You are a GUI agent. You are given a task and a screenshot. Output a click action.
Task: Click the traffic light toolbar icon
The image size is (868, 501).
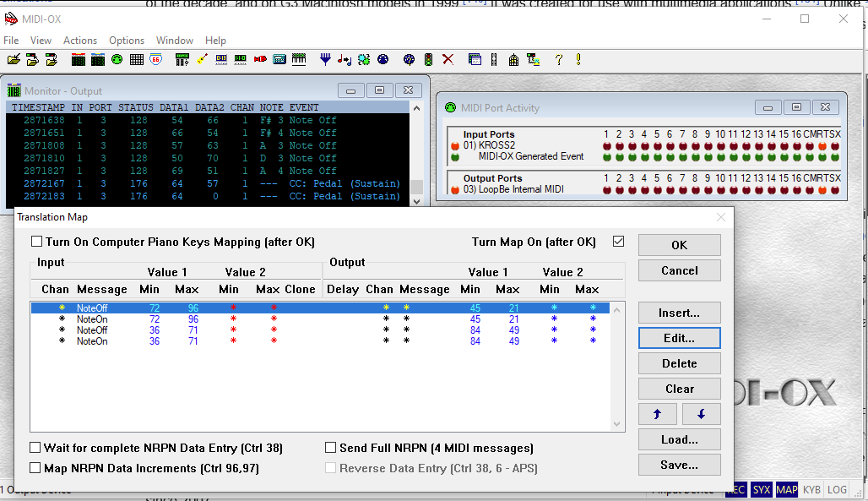click(x=428, y=59)
